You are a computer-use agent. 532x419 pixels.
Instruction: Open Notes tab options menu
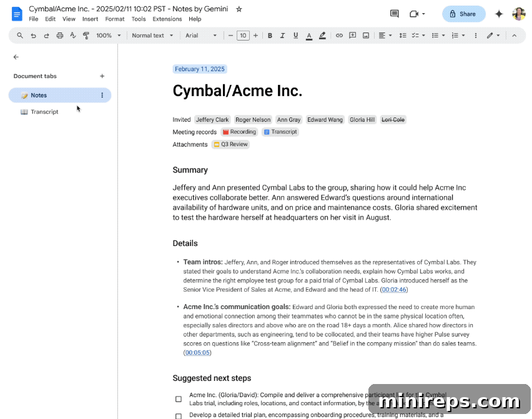[102, 96]
